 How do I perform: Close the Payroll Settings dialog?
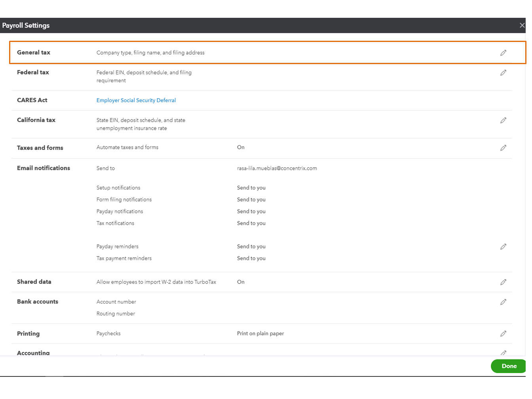(522, 25)
